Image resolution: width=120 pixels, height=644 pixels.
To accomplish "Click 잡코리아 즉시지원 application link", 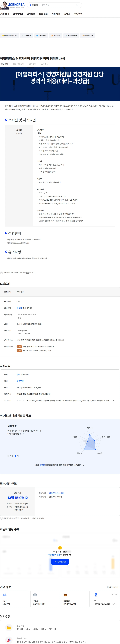I will 56,493.
